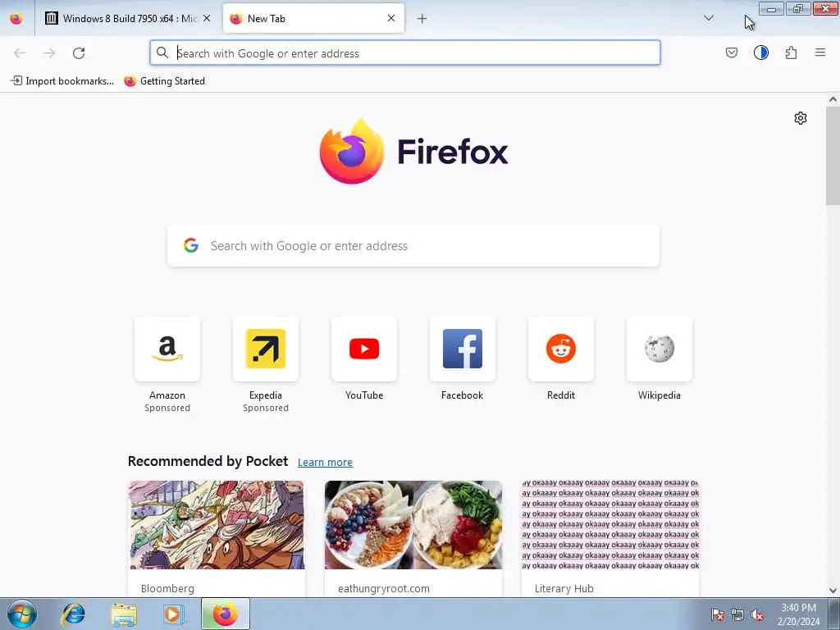Image resolution: width=840 pixels, height=630 pixels.
Task: Open the Amazon shortcut tile
Action: pyautogui.click(x=167, y=349)
